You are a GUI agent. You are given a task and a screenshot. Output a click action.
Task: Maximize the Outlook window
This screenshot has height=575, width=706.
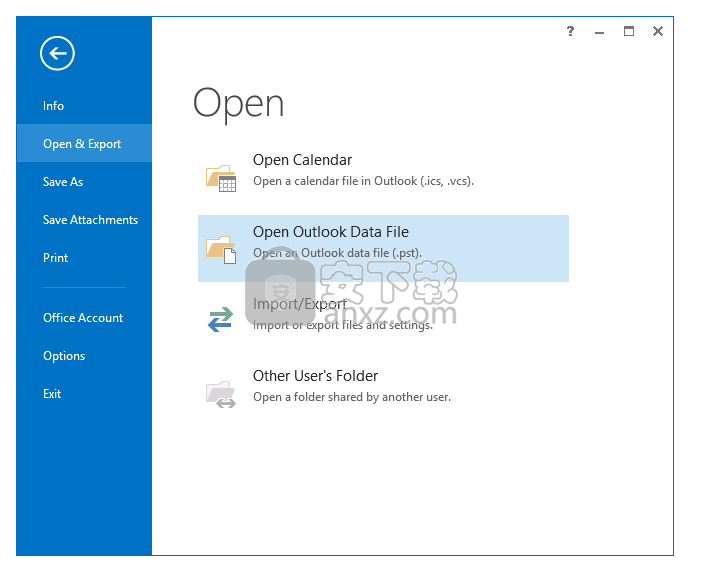click(629, 31)
